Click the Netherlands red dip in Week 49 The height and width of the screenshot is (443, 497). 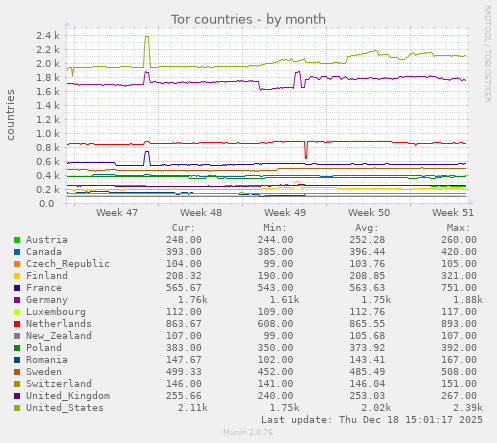coord(306,157)
